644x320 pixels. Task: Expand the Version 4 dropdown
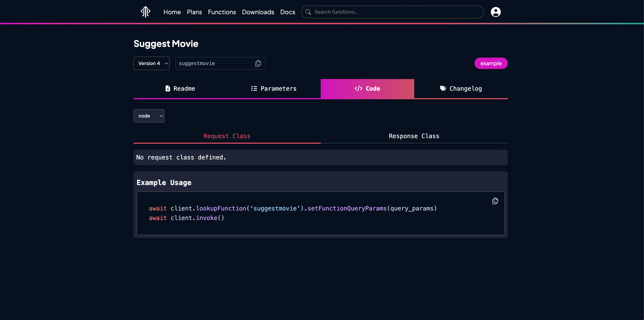coord(152,63)
